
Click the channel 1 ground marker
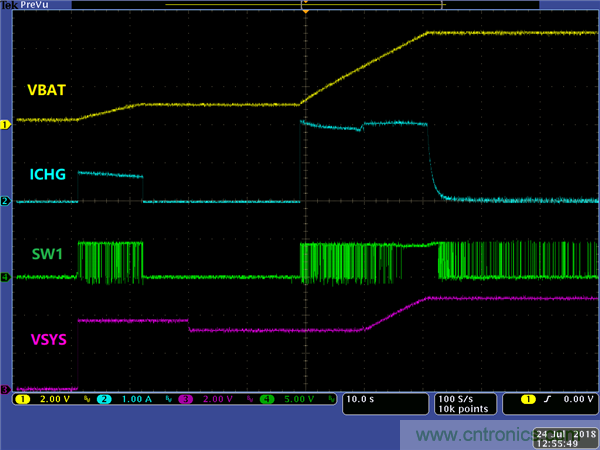coord(5,124)
